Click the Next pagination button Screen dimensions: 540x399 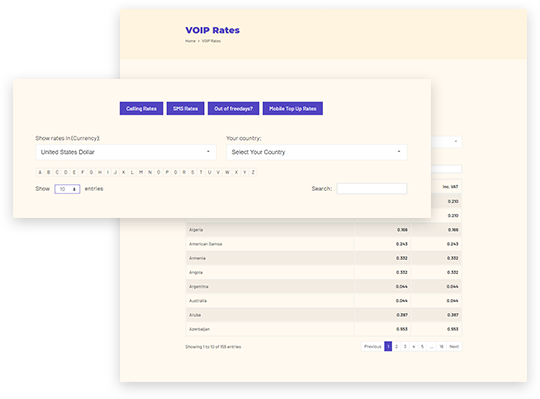tap(454, 346)
